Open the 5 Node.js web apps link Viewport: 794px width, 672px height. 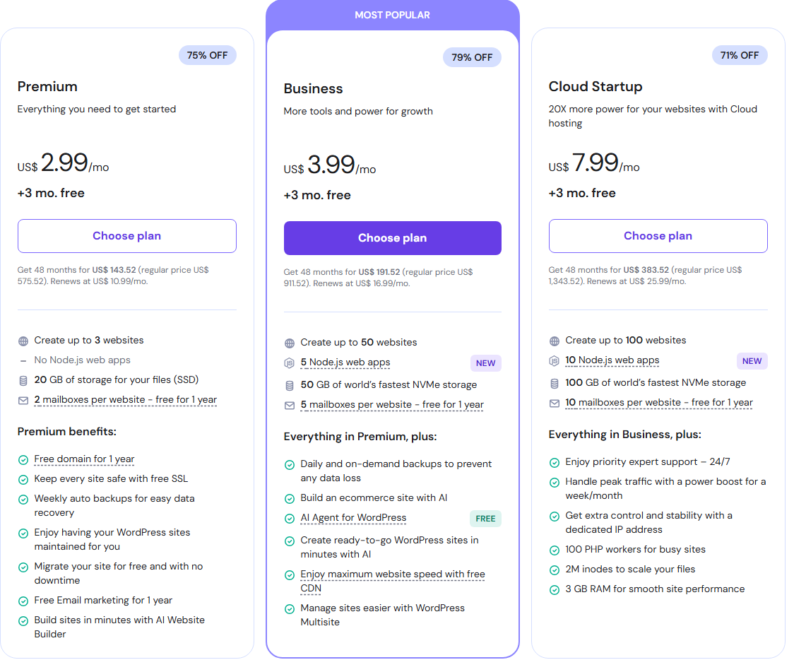345,362
